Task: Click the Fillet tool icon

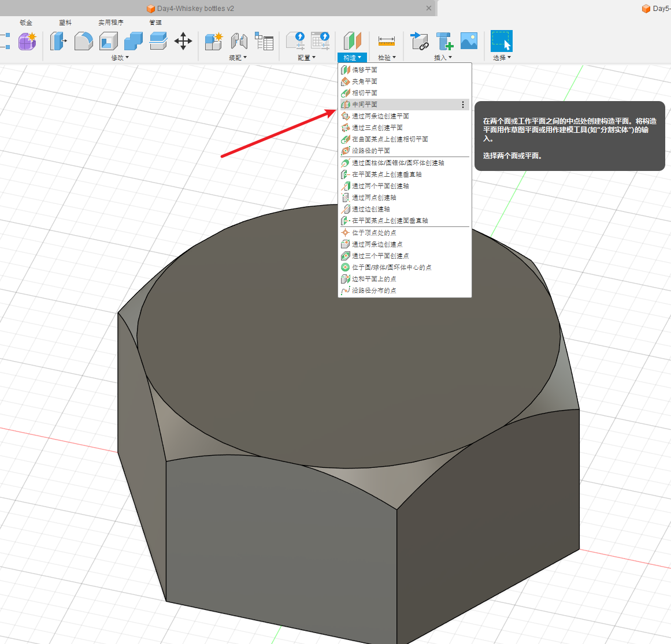Action: (83, 41)
